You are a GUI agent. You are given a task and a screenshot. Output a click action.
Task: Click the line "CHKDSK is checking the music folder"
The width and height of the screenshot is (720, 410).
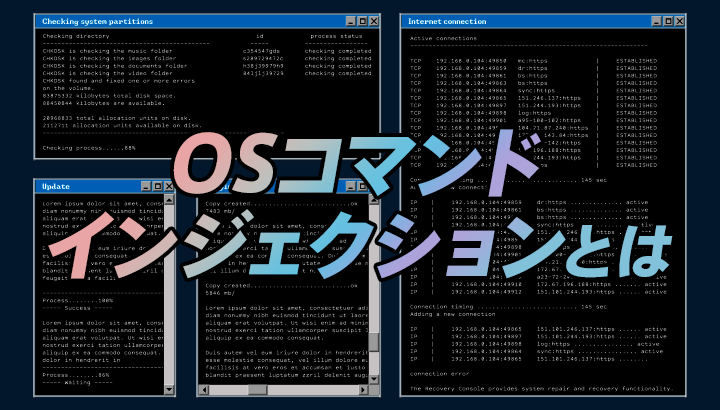pyautogui.click(x=107, y=51)
